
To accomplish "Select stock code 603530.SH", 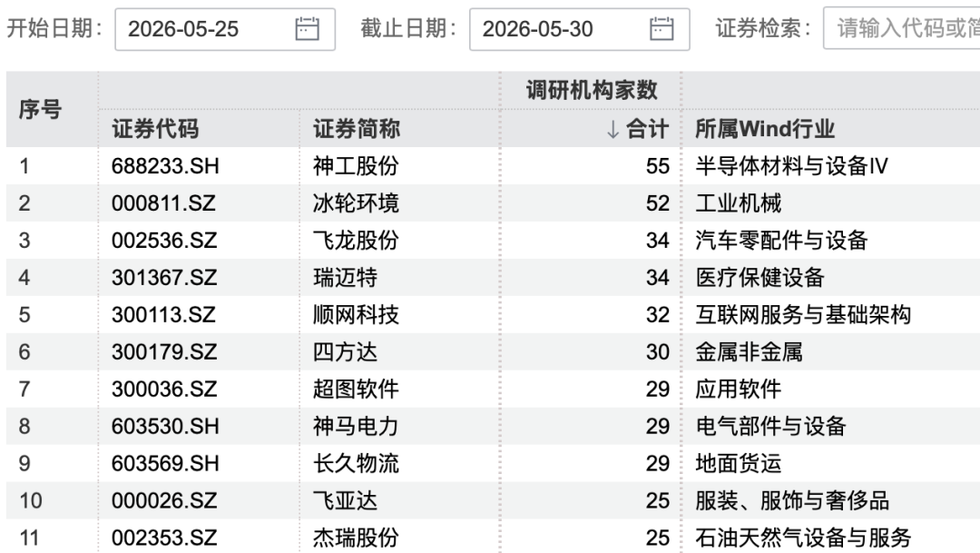I will coord(165,426).
